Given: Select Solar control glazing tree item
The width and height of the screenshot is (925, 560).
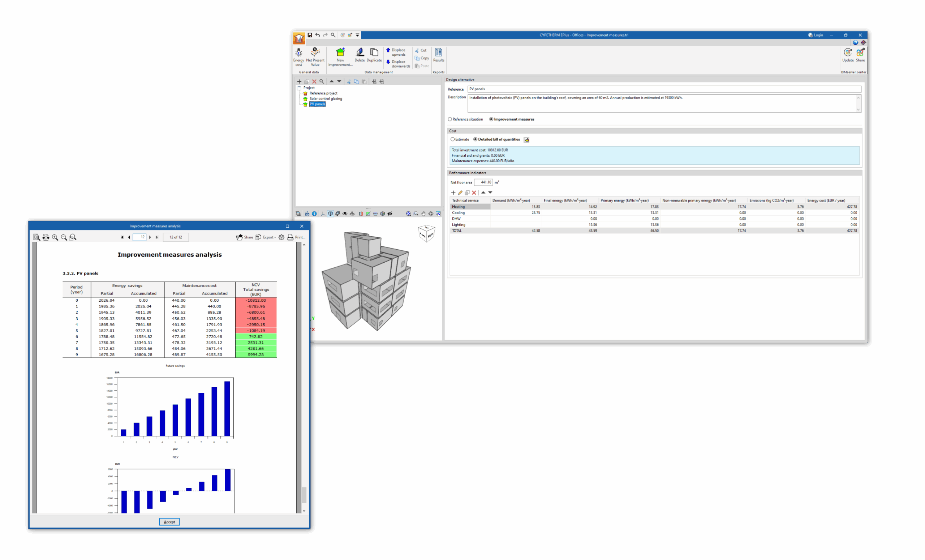Looking at the screenshot, I should point(326,99).
